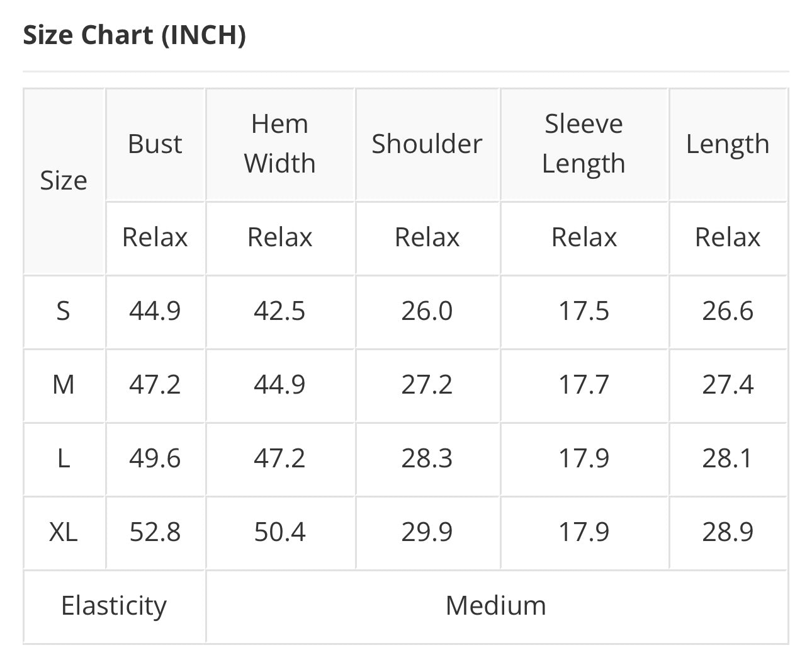812x667 pixels.
Task: Select the 28.9 length value for XL
Action: click(x=728, y=532)
